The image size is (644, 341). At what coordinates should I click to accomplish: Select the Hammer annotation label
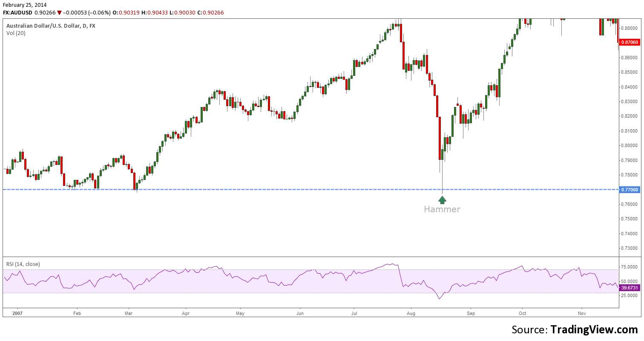[x=442, y=209]
